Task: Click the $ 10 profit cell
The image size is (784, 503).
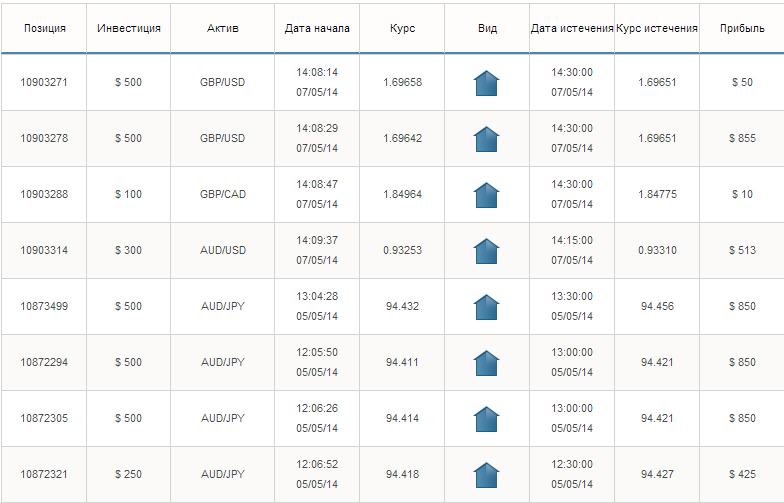Action: pyautogui.click(x=742, y=194)
